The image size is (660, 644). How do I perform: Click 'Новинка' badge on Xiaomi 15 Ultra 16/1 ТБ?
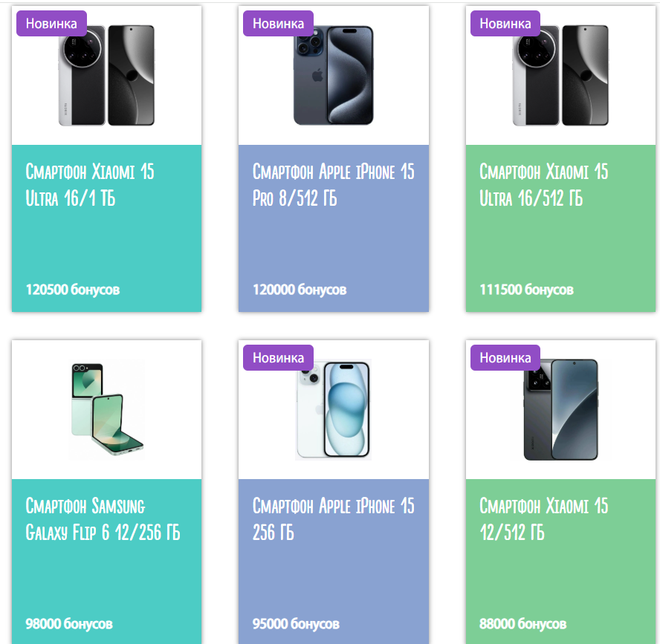click(x=51, y=24)
